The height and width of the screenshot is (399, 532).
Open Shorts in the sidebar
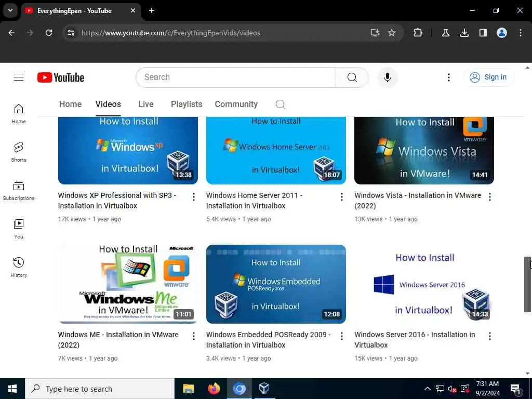19,152
